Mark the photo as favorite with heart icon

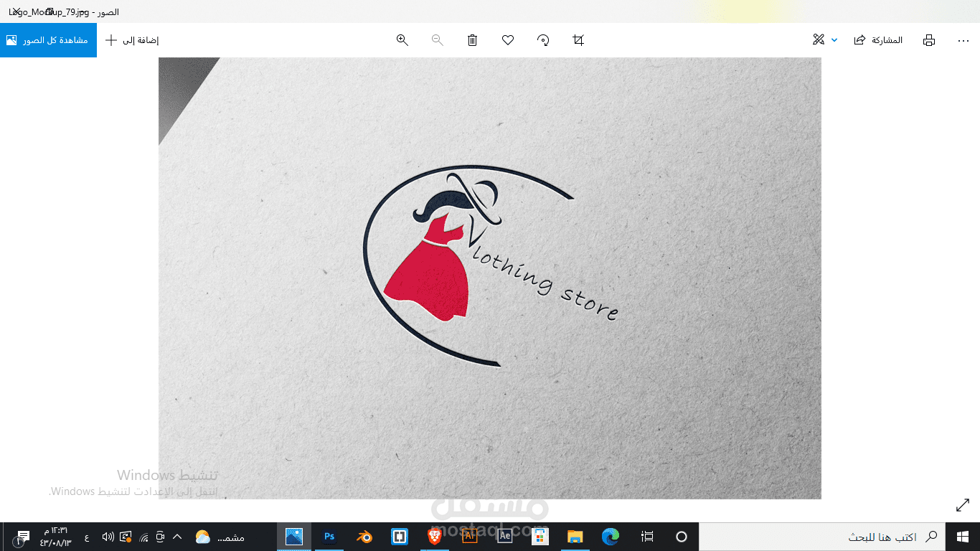[507, 40]
